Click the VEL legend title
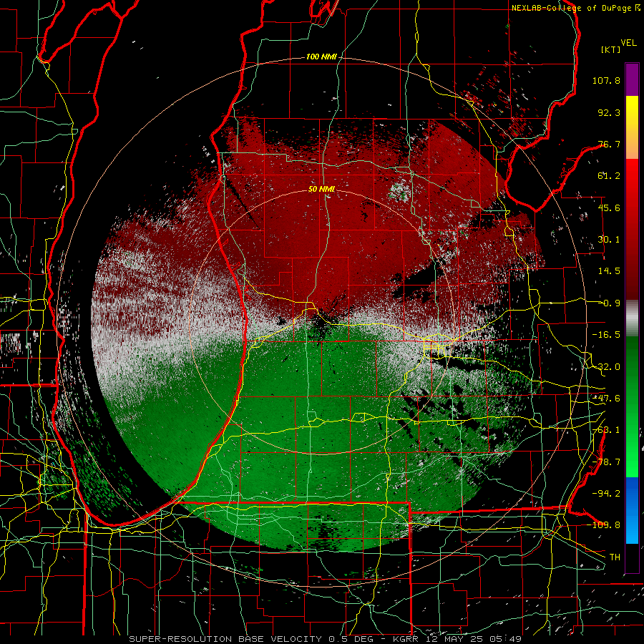The height and width of the screenshot is (644, 644). click(628, 43)
